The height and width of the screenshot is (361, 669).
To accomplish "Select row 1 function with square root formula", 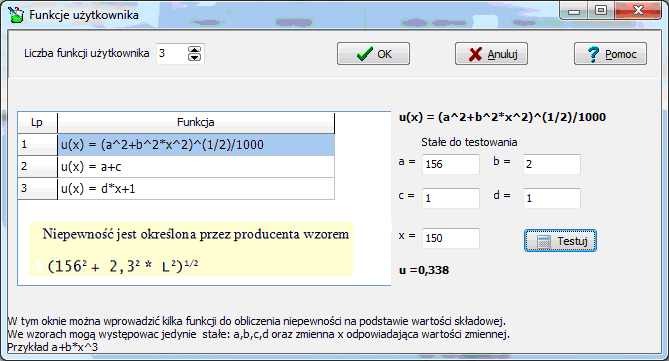I will [196, 145].
